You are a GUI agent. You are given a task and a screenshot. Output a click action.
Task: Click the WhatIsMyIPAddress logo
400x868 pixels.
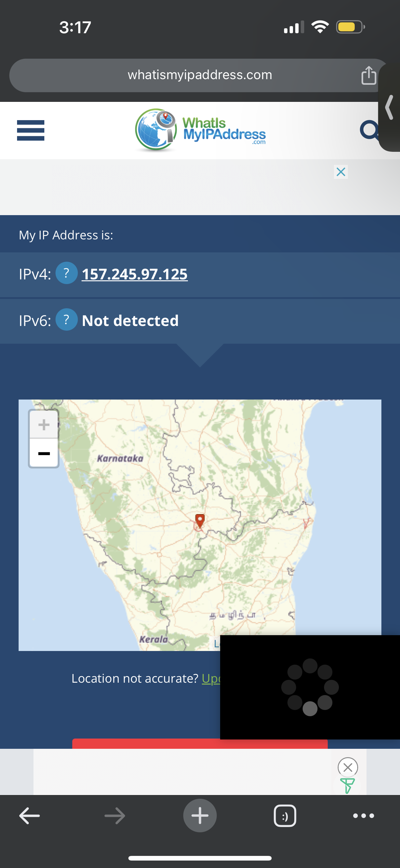[x=200, y=130]
